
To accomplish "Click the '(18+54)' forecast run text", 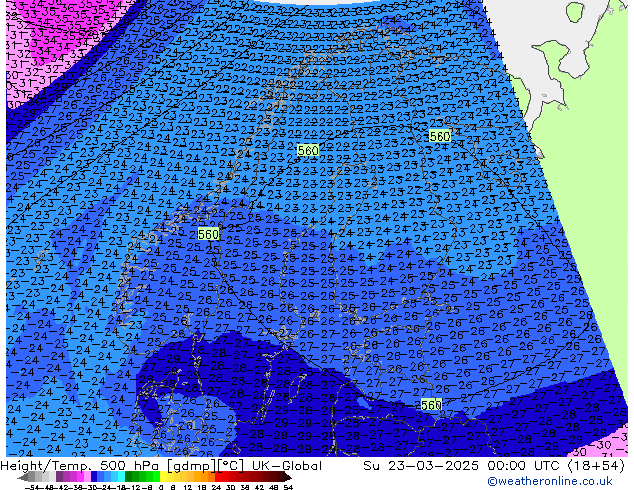I will pos(597,466).
